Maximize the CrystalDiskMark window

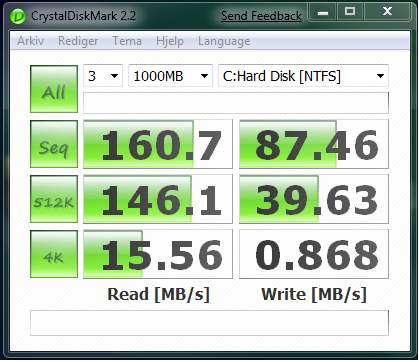[x=350, y=12]
